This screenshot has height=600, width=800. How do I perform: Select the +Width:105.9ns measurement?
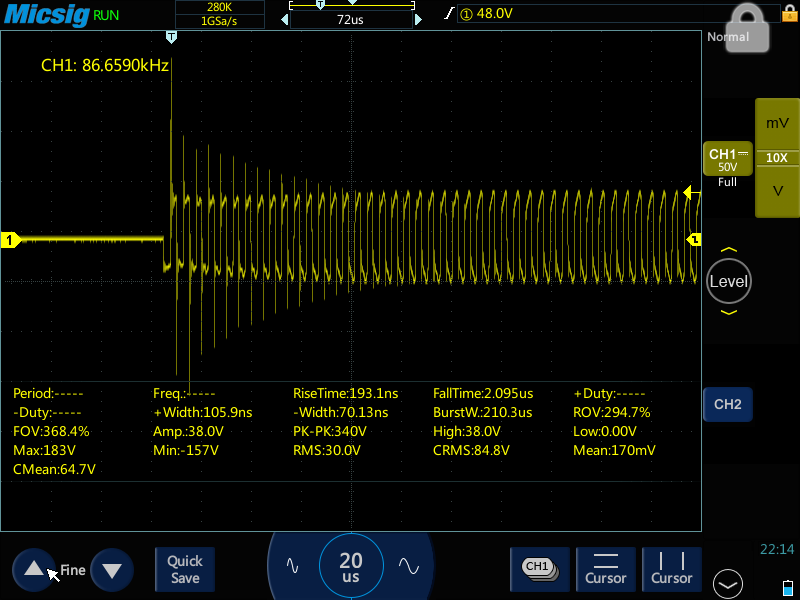(x=203, y=413)
